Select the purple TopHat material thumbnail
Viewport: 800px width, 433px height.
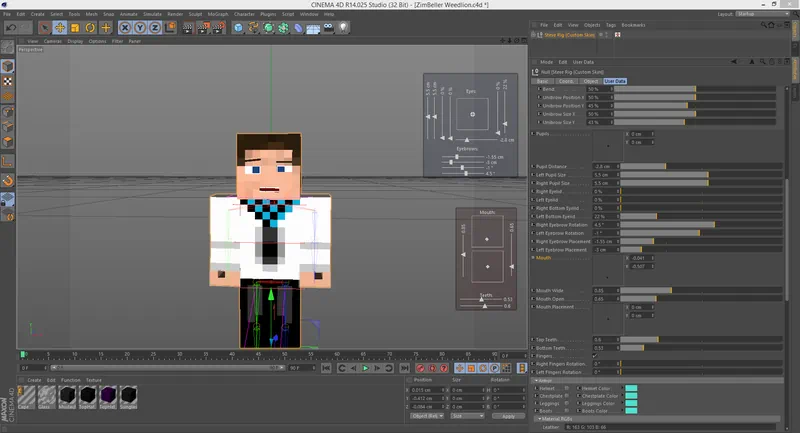[x=108, y=396]
